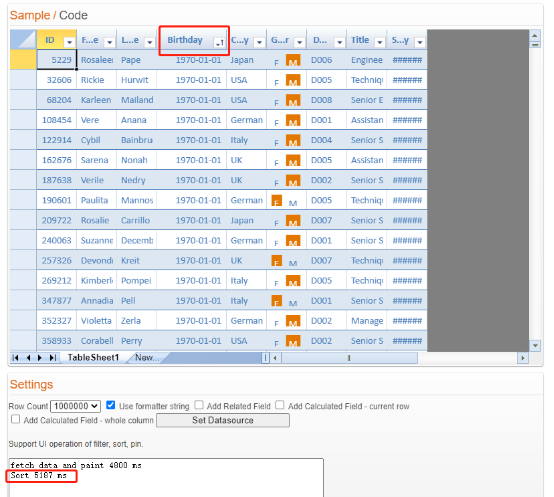The height and width of the screenshot is (497, 554).
Task: Click the horizontal scrollbar right arrow
Action: [522, 358]
